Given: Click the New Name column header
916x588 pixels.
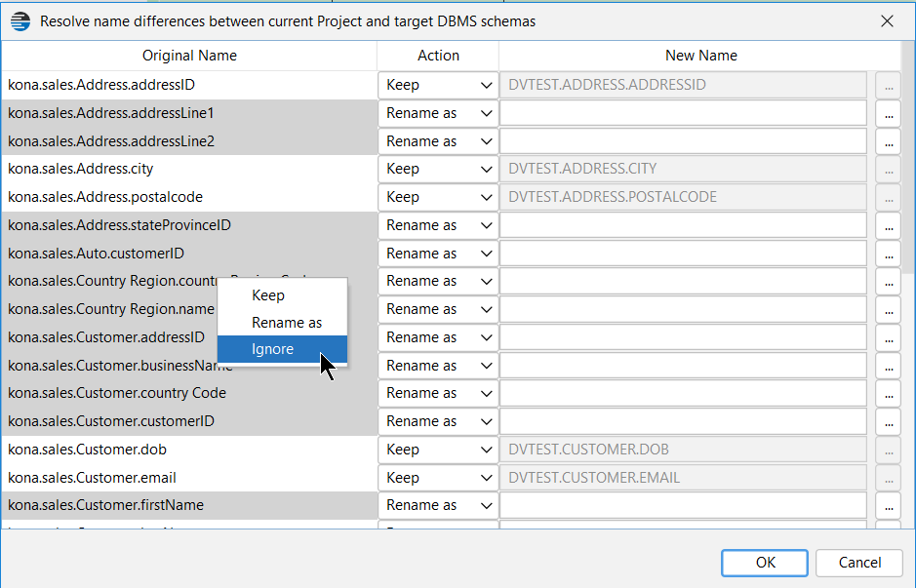Looking at the screenshot, I should click(x=700, y=56).
